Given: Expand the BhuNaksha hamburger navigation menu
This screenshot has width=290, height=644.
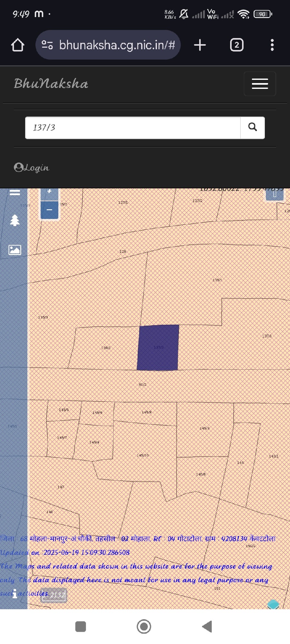Looking at the screenshot, I should [260, 84].
